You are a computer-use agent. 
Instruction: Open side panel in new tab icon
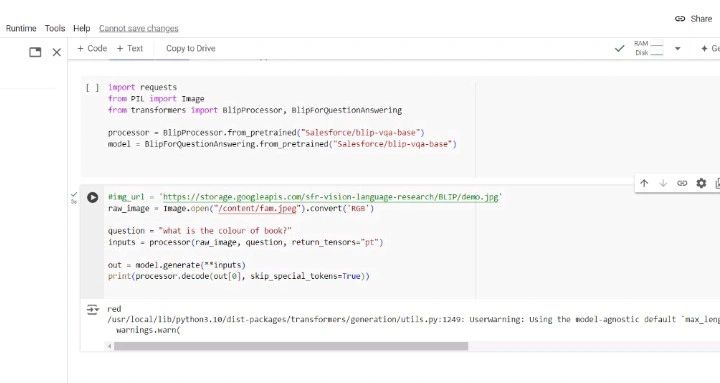click(x=35, y=52)
